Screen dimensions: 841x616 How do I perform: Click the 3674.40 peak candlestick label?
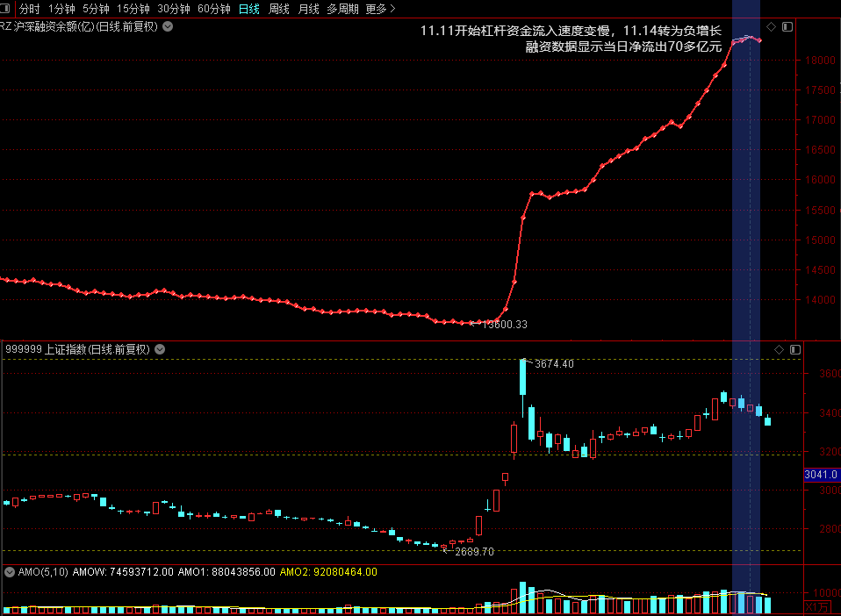554,364
